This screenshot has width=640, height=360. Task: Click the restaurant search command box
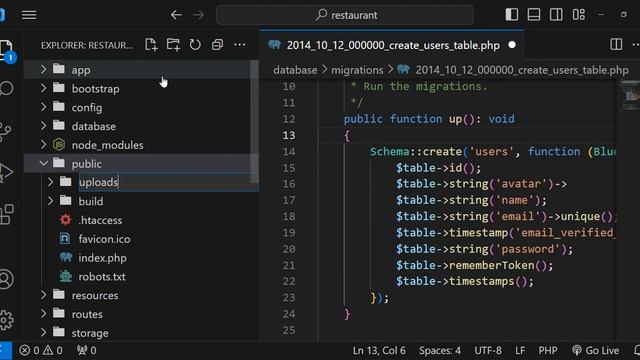(345, 15)
